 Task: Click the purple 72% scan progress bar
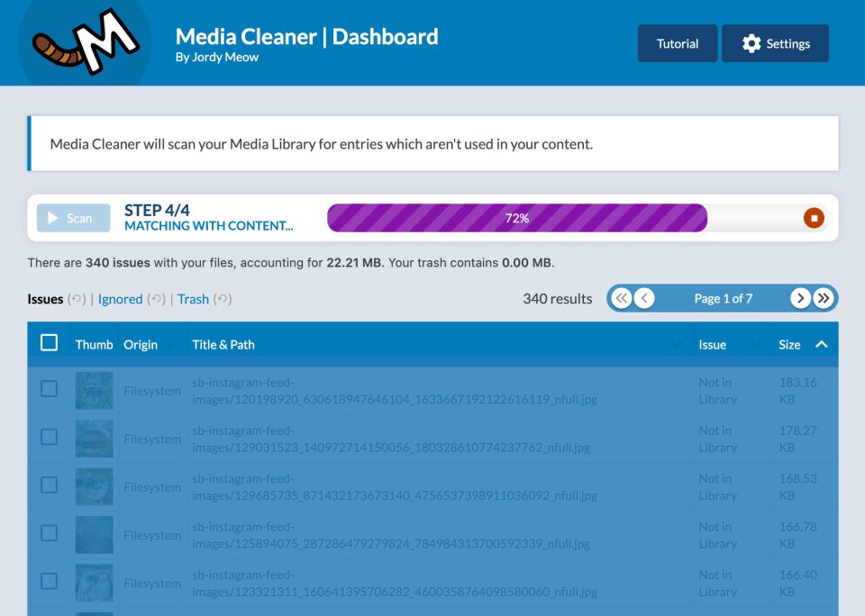click(x=516, y=218)
